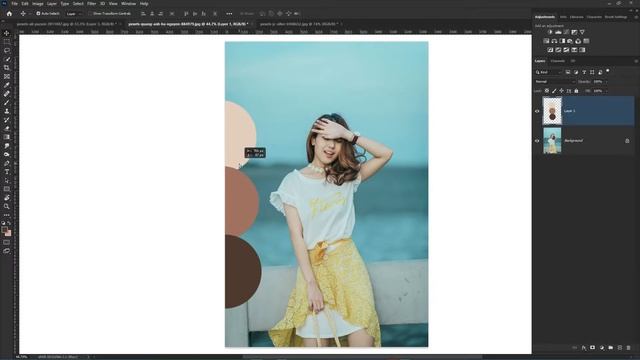
Task: Click the Layer 1 thumbnail
Action: [x=552, y=111]
